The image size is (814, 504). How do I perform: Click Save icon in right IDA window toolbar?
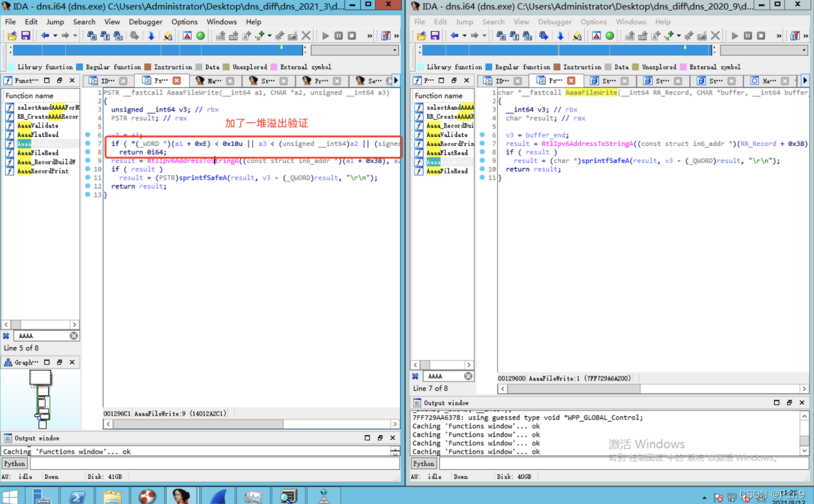click(x=435, y=36)
